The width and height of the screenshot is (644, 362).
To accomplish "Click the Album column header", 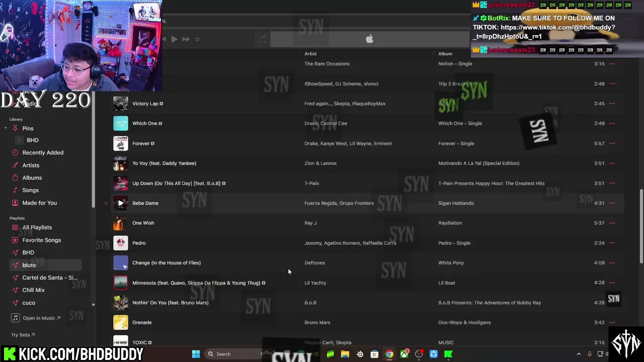I will pyautogui.click(x=445, y=54).
